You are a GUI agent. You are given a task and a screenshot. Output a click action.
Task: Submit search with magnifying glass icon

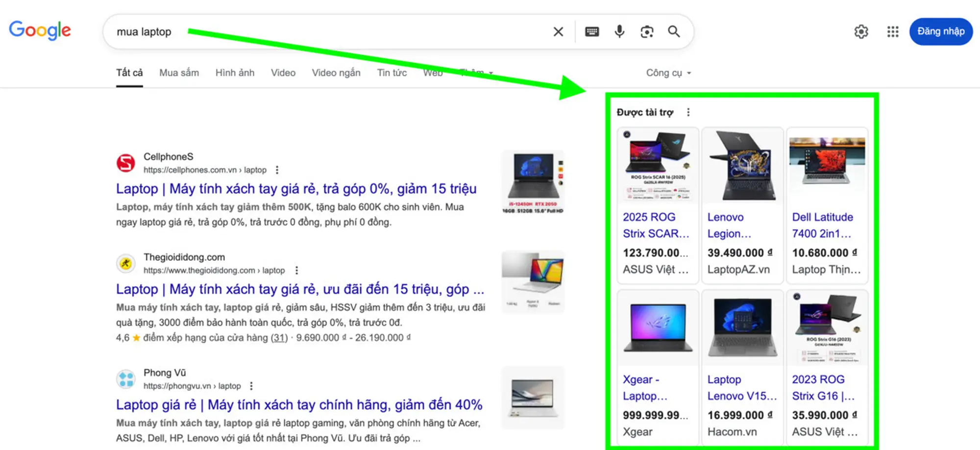click(x=674, y=32)
